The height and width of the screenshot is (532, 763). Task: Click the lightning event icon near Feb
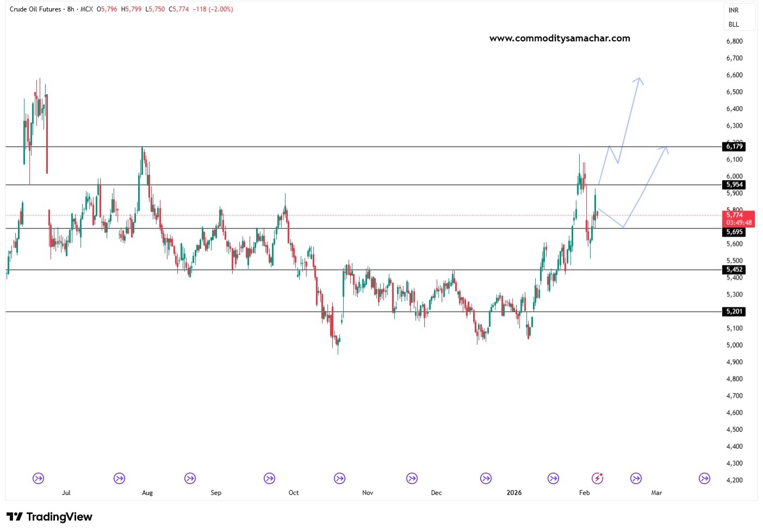tap(597, 479)
